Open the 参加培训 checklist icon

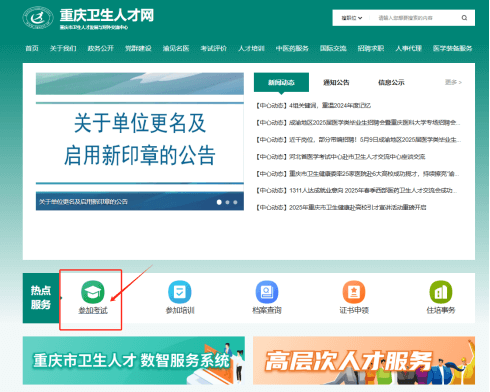(x=180, y=292)
